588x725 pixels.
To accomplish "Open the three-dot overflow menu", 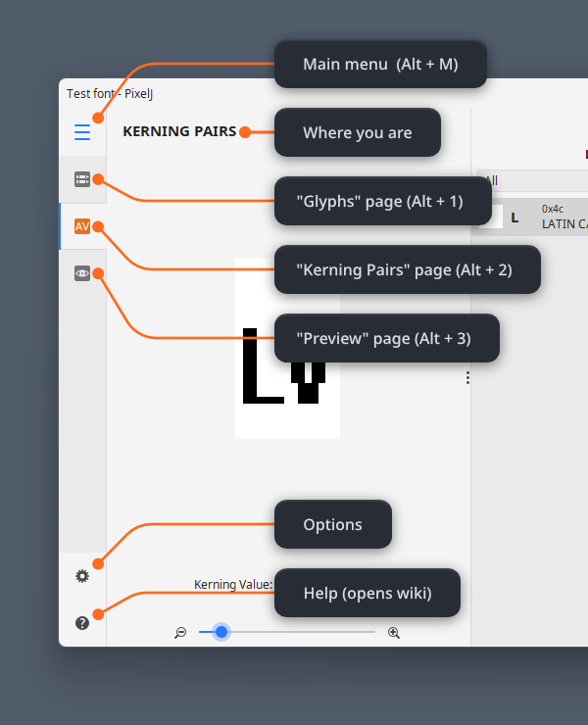I will (x=467, y=378).
